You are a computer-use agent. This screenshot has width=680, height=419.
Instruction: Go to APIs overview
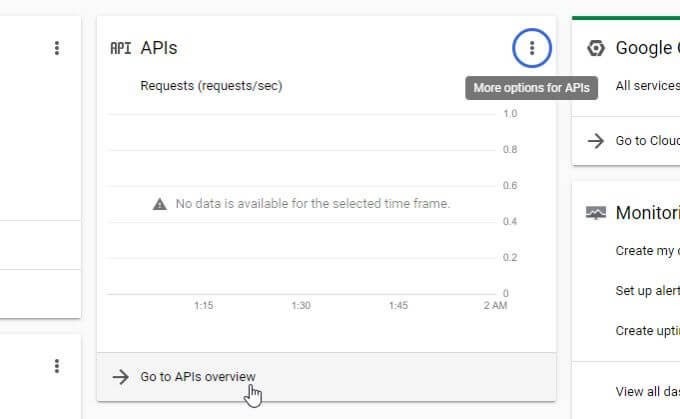[197, 376]
